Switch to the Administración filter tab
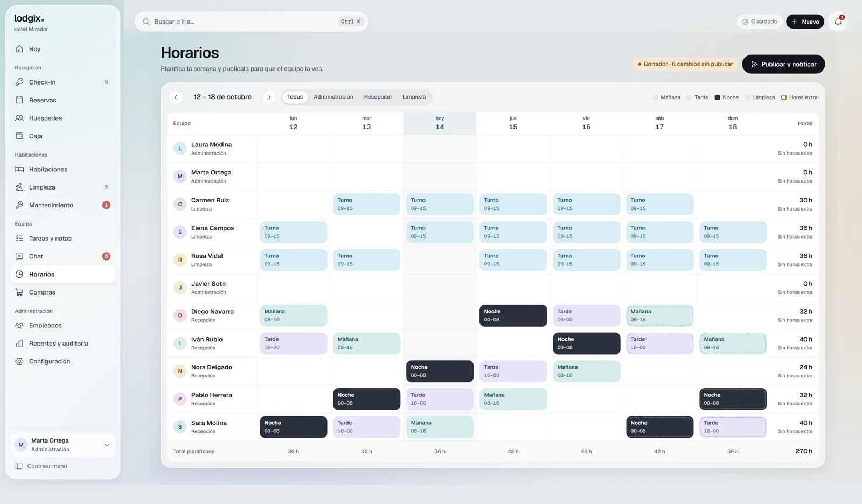 [x=333, y=97]
